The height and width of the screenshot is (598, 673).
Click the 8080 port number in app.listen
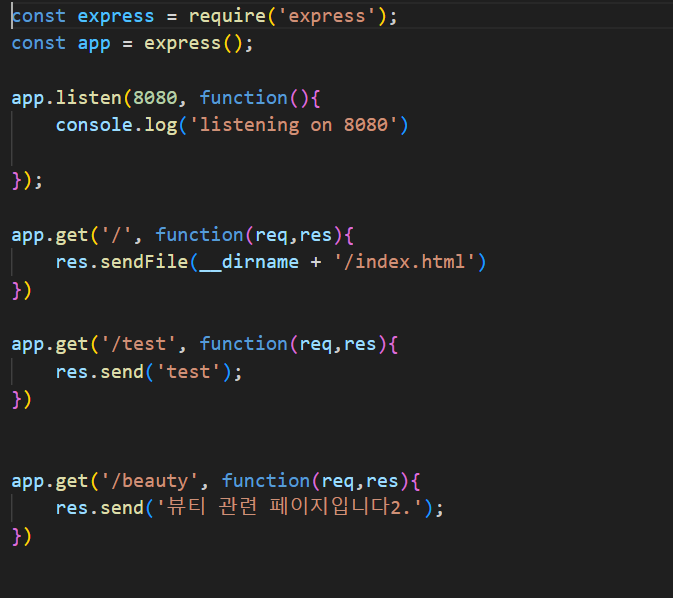click(x=155, y=98)
